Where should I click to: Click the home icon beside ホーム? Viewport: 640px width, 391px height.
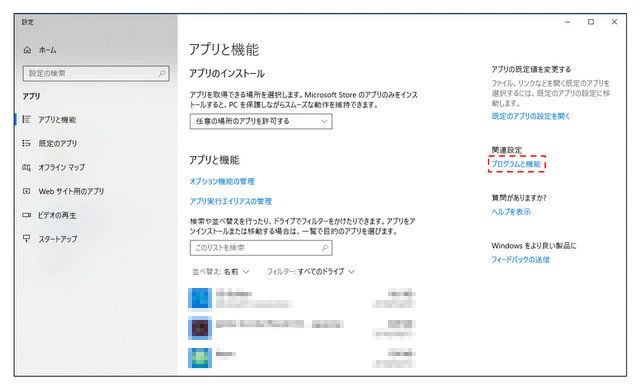coord(27,50)
